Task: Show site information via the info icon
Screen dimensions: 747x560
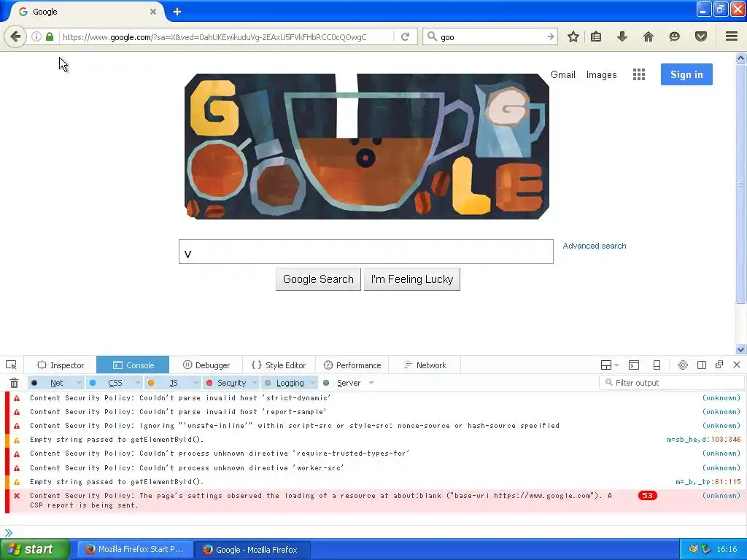Action: tap(36, 36)
